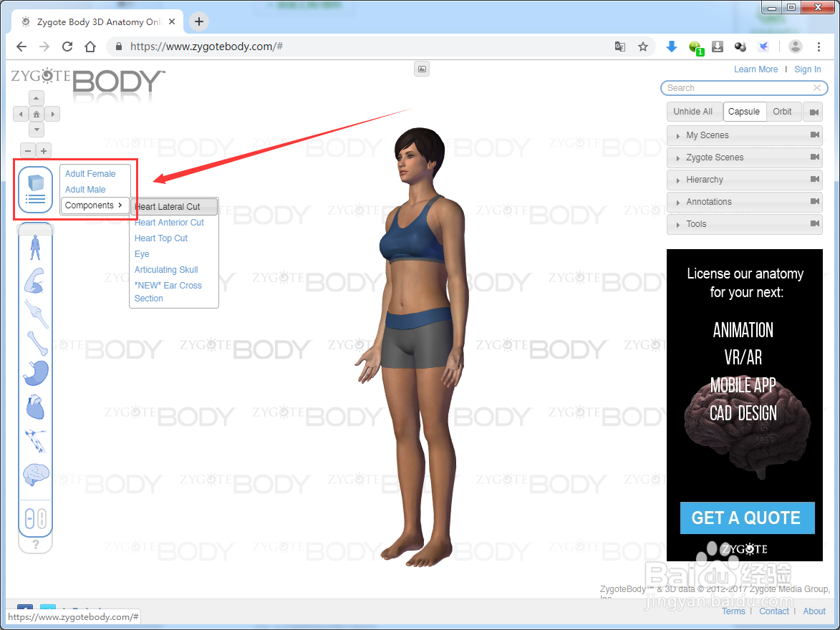Open Chrome three-dot menu

coord(819,47)
